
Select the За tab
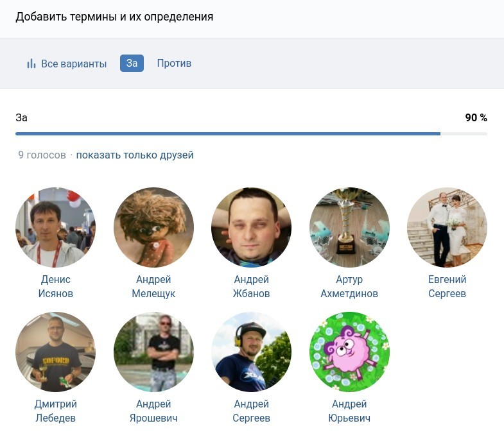pos(132,63)
